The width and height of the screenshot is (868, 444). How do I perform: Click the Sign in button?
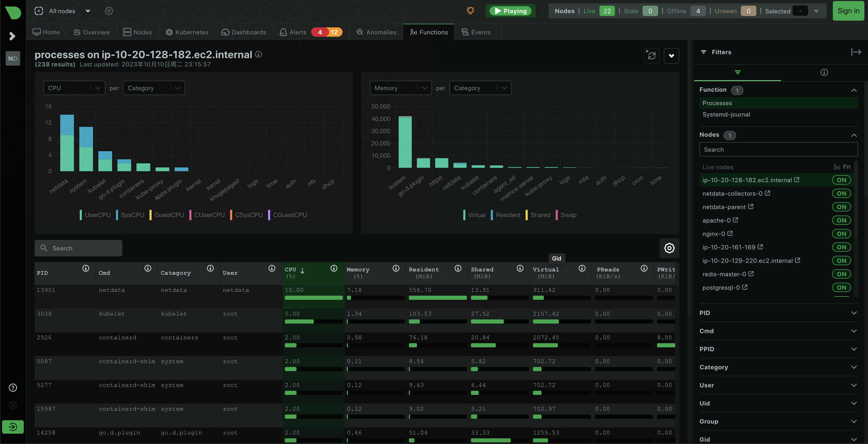pyautogui.click(x=848, y=11)
